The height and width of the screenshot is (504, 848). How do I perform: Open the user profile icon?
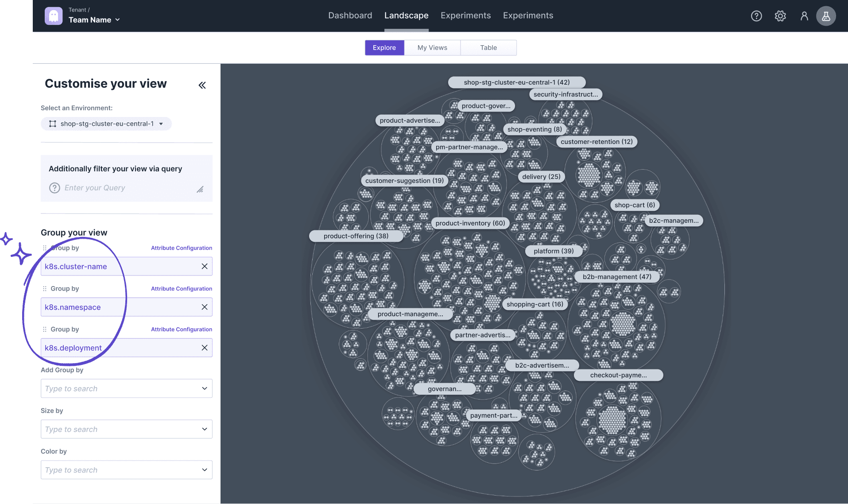pos(804,16)
